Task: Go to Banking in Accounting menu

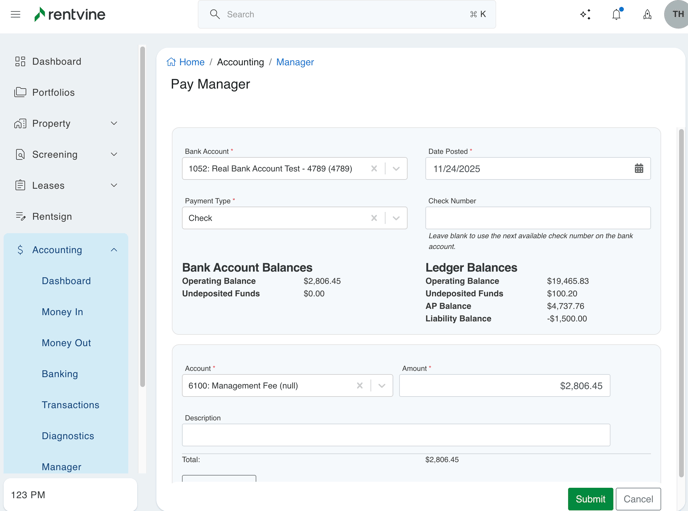Action: [60, 374]
